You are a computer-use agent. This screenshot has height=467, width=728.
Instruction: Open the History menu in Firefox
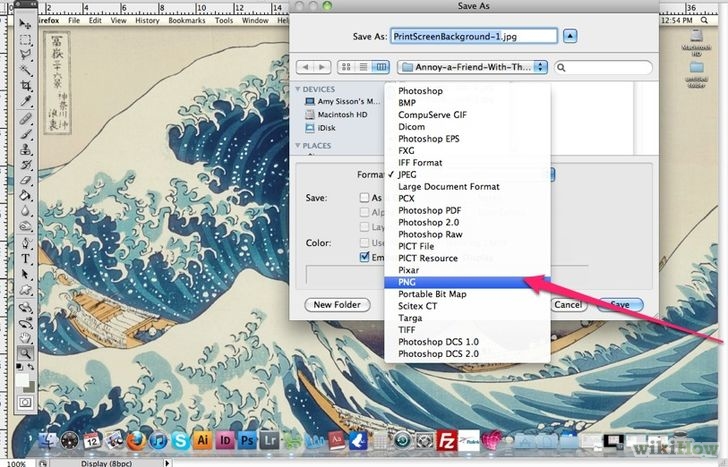(x=147, y=20)
